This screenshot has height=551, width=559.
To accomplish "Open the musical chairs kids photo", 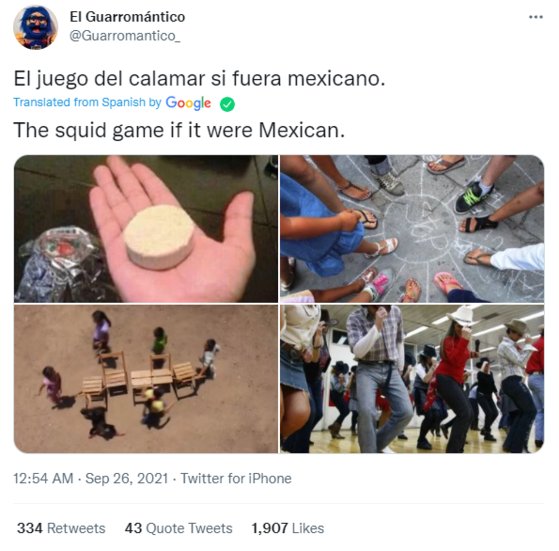I will tap(146, 379).
